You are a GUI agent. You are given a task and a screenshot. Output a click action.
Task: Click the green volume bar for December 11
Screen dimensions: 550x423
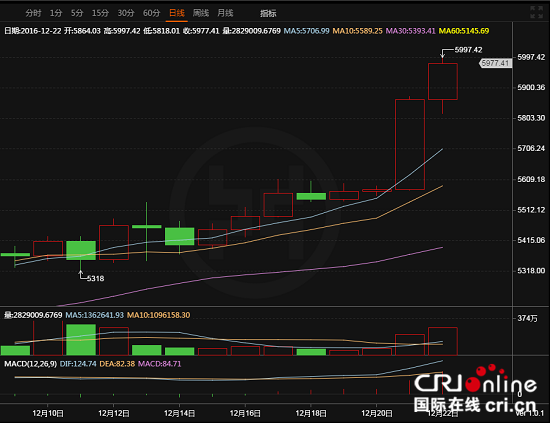coord(81,340)
